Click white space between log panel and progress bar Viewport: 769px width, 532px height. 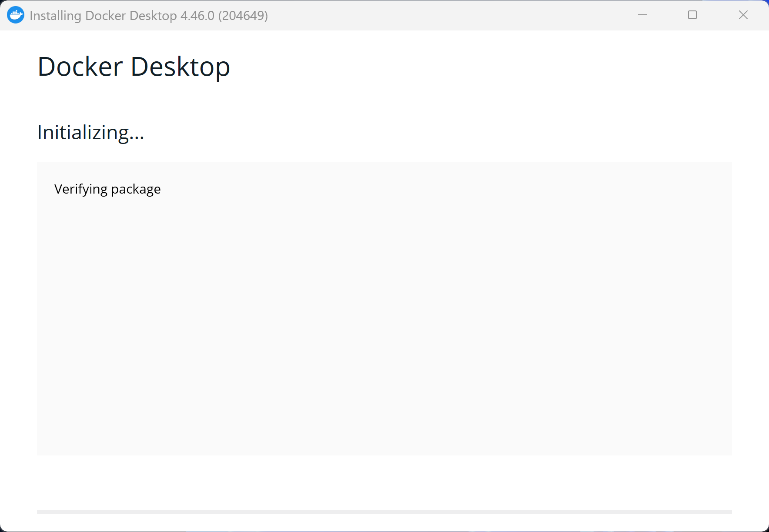point(384,483)
